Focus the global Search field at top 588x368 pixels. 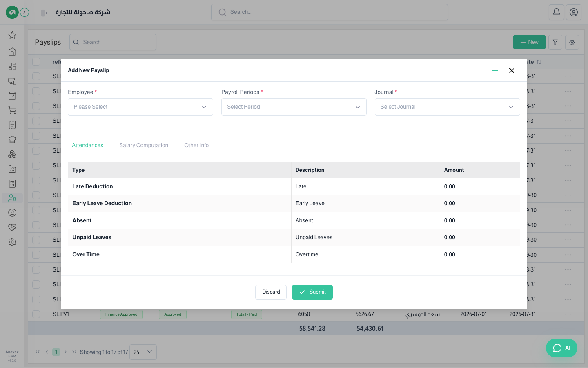[x=330, y=12]
